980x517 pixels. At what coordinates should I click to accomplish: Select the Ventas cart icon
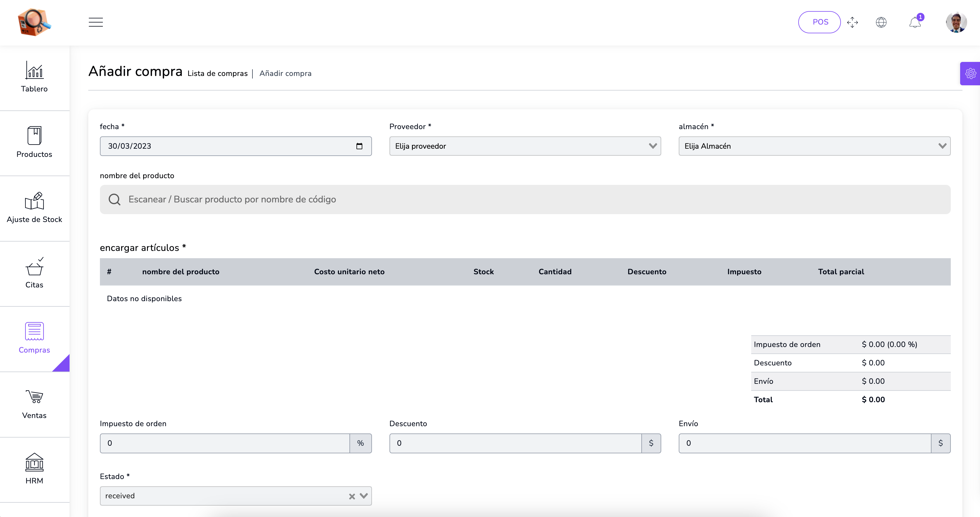(x=34, y=397)
